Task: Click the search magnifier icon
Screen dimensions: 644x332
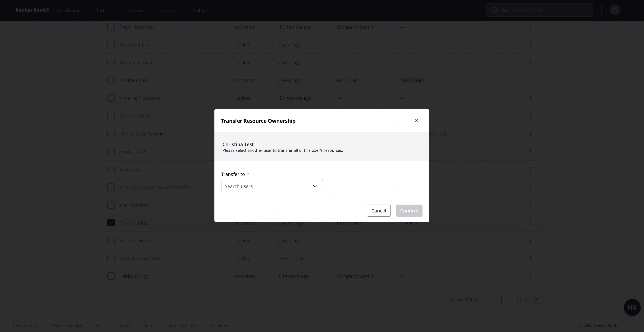Action: (x=494, y=10)
